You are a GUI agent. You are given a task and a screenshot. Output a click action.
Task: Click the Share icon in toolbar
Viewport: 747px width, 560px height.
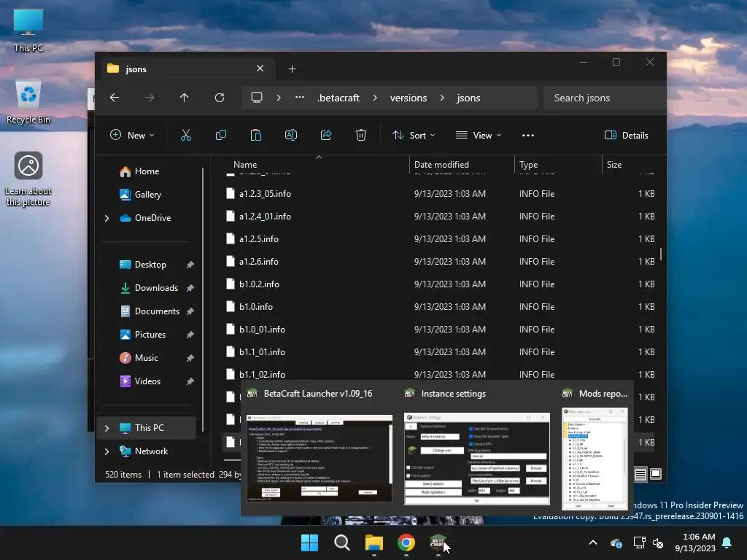[326, 135]
